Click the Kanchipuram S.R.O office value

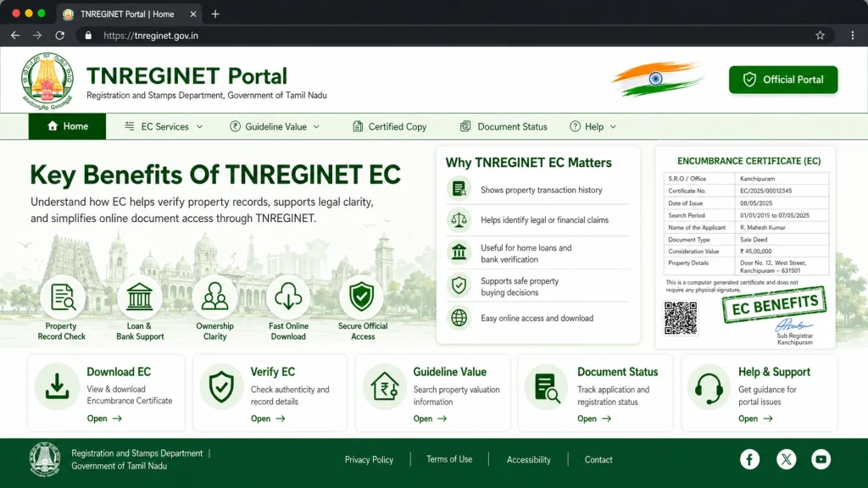tap(757, 179)
